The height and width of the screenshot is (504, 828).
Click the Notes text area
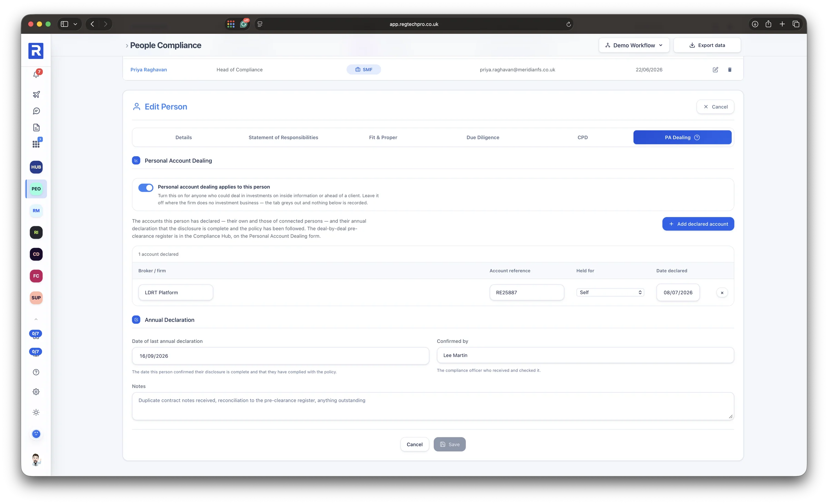point(433,406)
